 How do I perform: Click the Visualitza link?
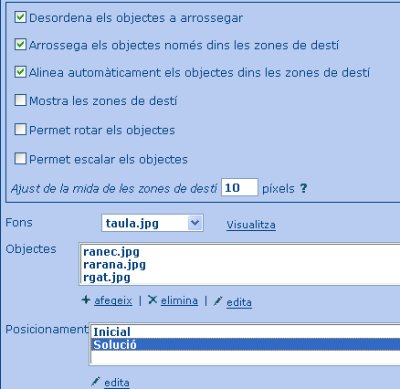pyautogui.click(x=251, y=225)
